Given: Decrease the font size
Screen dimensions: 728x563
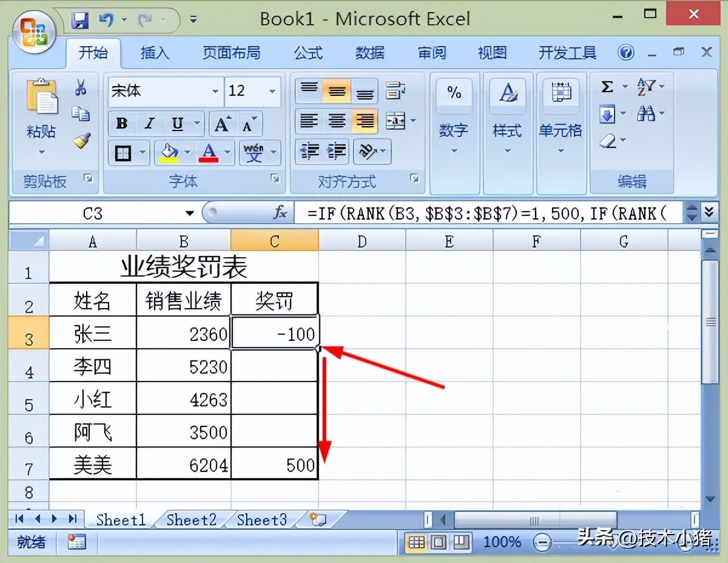Looking at the screenshot, I should tap(249, 124).
